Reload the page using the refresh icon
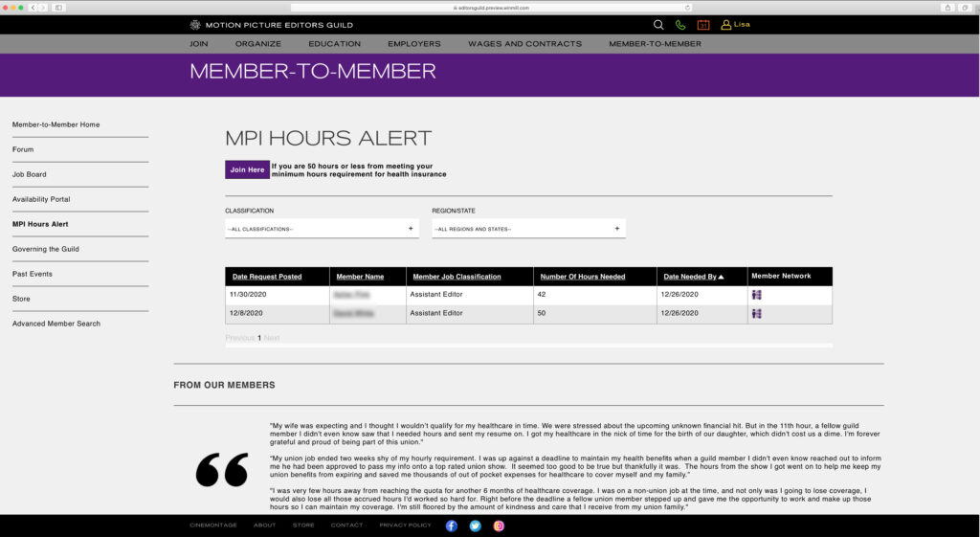 (687, 8)
